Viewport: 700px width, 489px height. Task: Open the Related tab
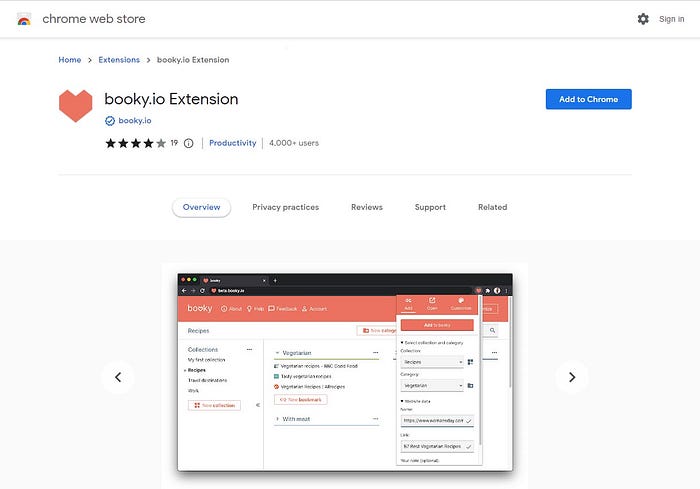[x=492, y=207]
